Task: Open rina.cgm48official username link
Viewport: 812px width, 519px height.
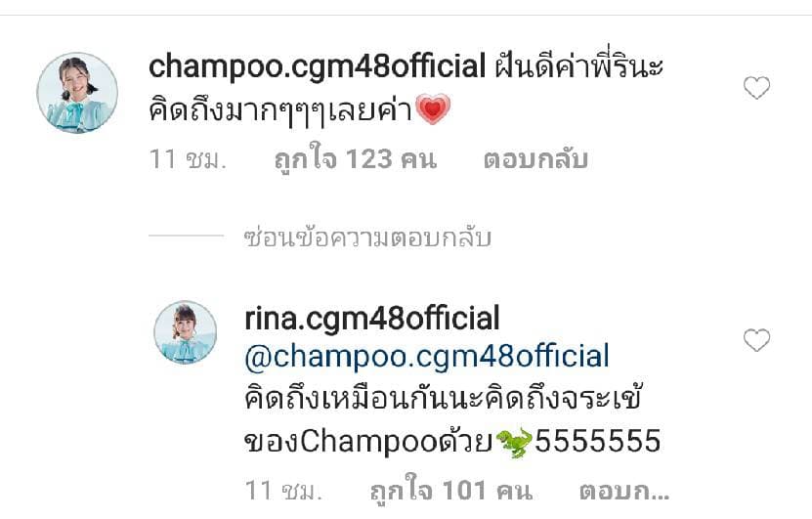Action: [372, 319]
